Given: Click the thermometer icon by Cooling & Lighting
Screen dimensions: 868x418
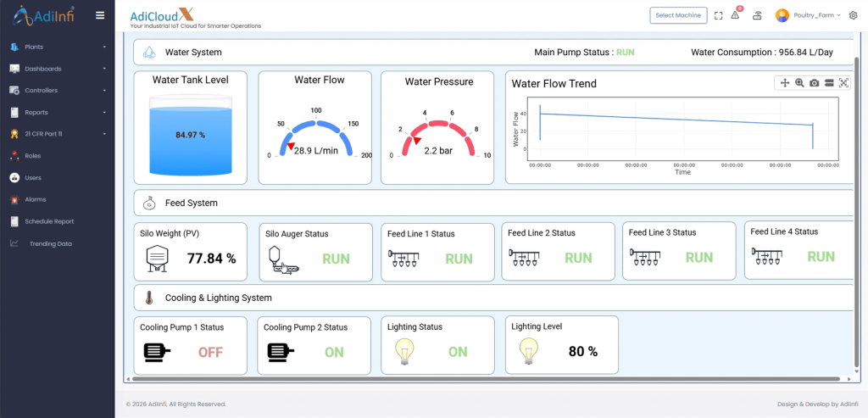Looking at the screenshot, I should pos(149,298).
